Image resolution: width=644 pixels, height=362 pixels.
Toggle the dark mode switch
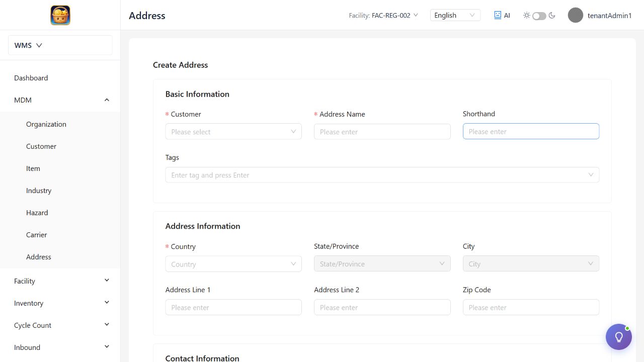coord(539,16)
